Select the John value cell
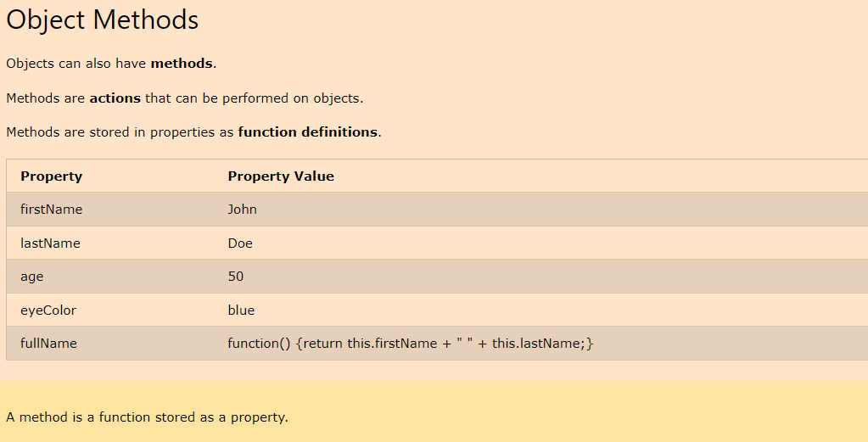The width and height of the screenshot is (868, 442). 243,210
